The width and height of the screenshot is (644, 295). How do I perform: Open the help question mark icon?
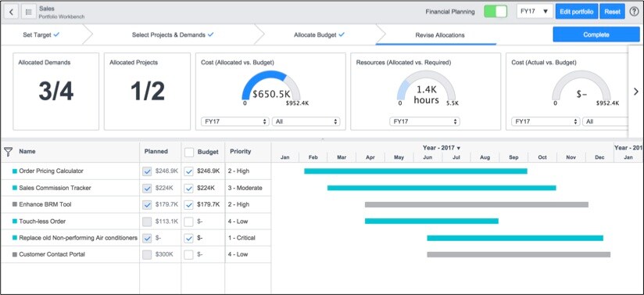pyautogui.click(x=634, y=12)
